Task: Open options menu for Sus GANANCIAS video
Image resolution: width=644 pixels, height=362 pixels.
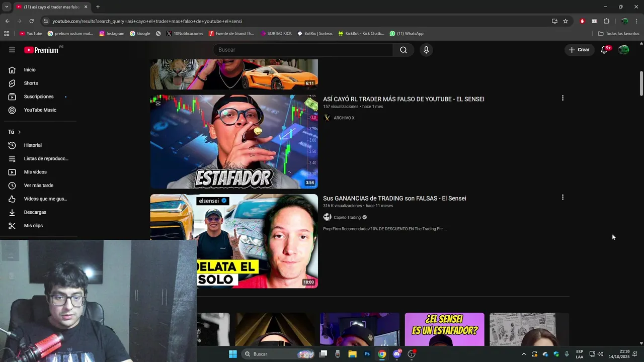Action: pos(562,198)
